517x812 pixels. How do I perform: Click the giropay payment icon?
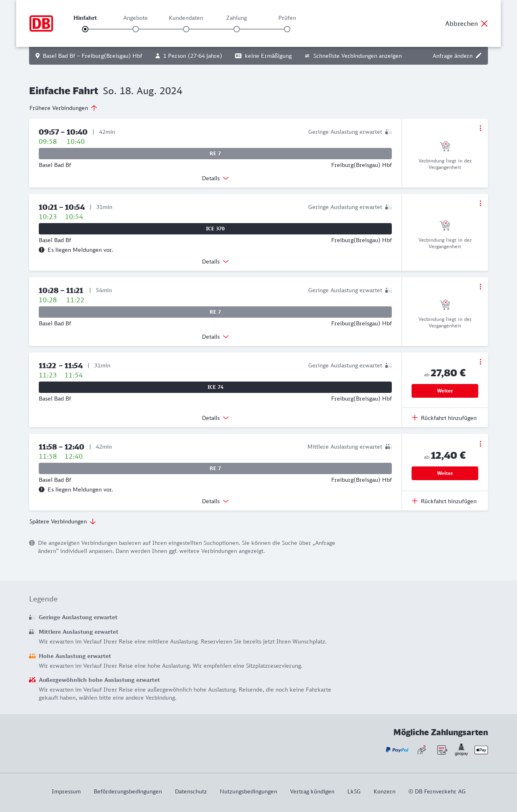pos(461,750)
